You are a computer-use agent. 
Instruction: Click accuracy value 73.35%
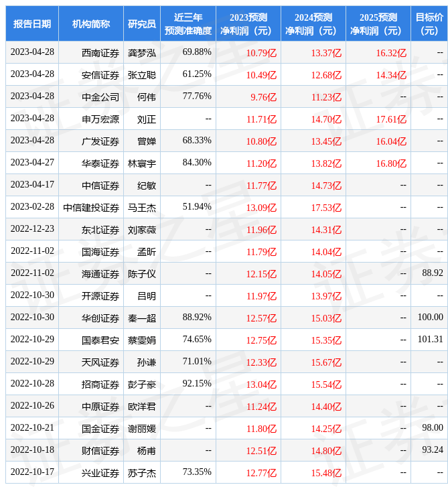[197, 472]
